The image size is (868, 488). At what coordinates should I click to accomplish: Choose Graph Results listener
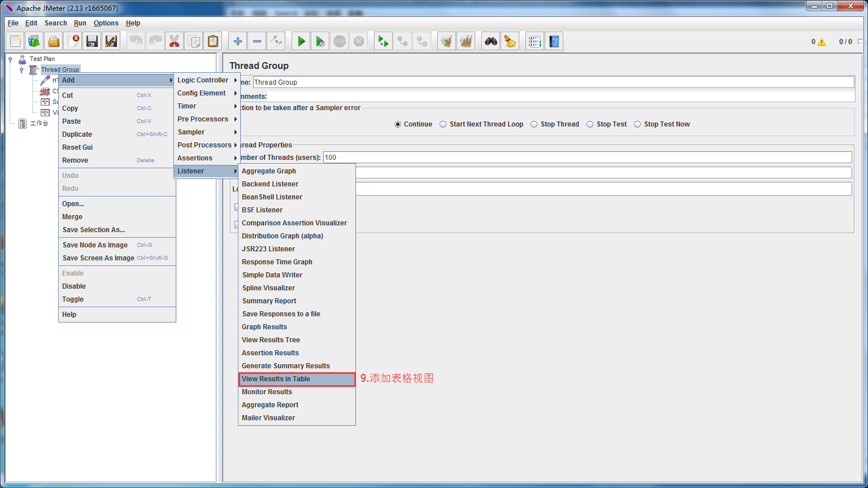[x=297, y=327]
